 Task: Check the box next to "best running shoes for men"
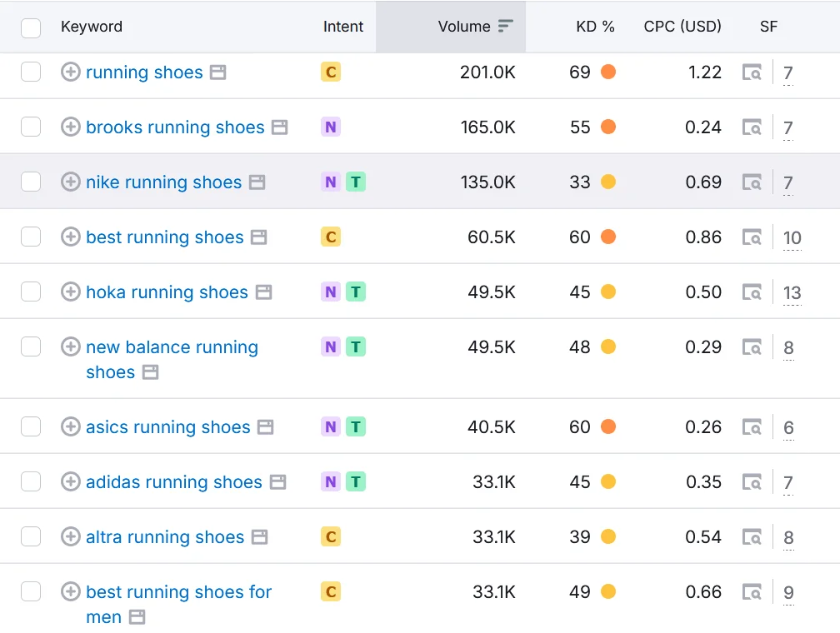(x=30, y=591)
